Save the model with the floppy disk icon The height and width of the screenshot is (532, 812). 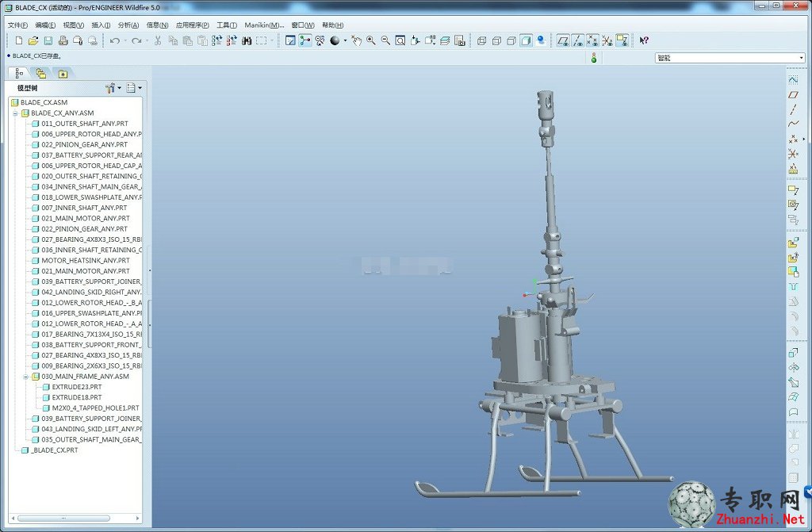coord(48,40)
